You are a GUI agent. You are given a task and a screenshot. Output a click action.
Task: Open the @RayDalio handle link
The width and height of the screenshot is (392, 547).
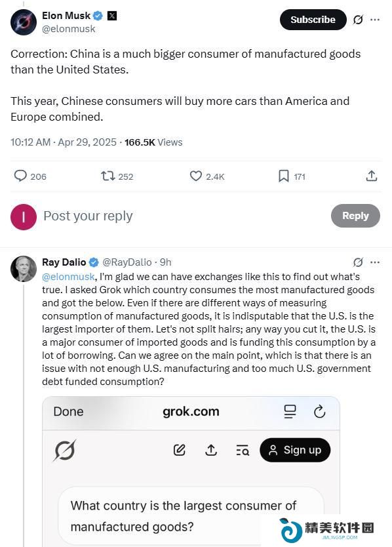127,262
